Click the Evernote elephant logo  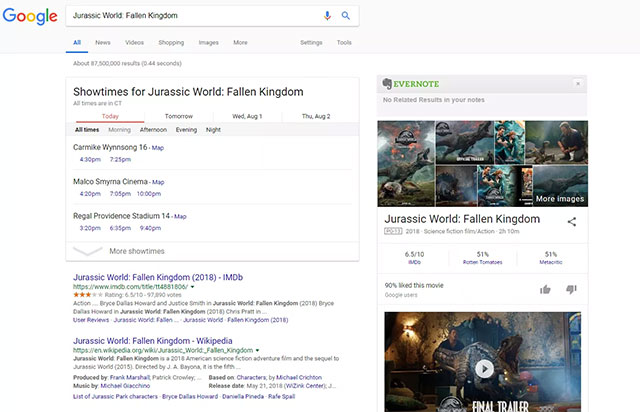click(x=388, y=83)
